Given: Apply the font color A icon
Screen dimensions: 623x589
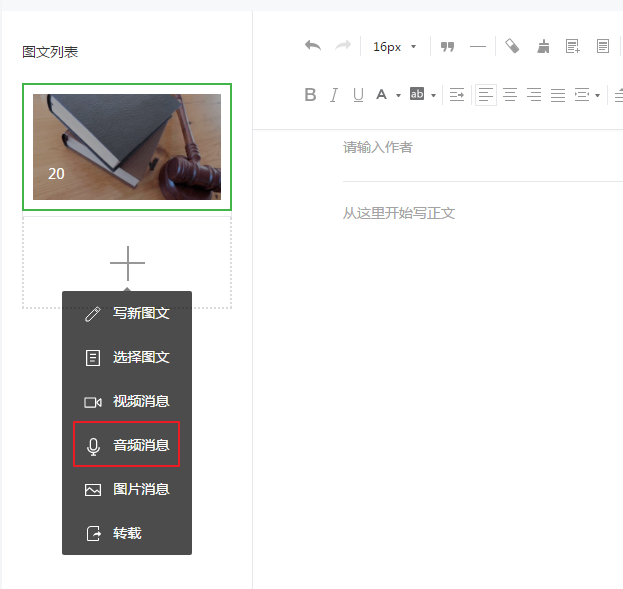Looking at the screenshot, I should (381, 95).
